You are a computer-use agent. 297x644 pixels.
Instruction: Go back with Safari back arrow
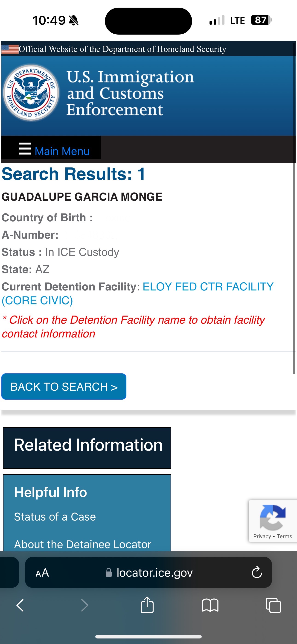click(20, 606)
